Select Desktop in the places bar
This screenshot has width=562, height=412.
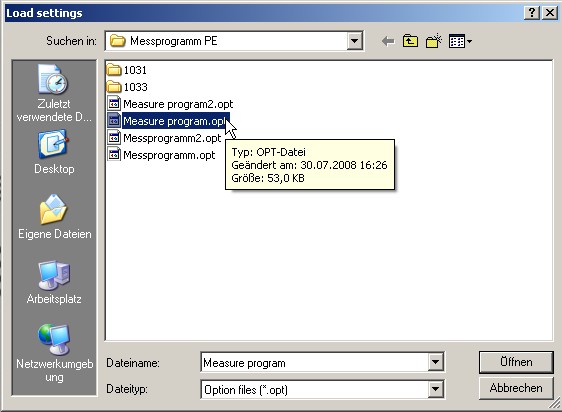tap(54, 152)
